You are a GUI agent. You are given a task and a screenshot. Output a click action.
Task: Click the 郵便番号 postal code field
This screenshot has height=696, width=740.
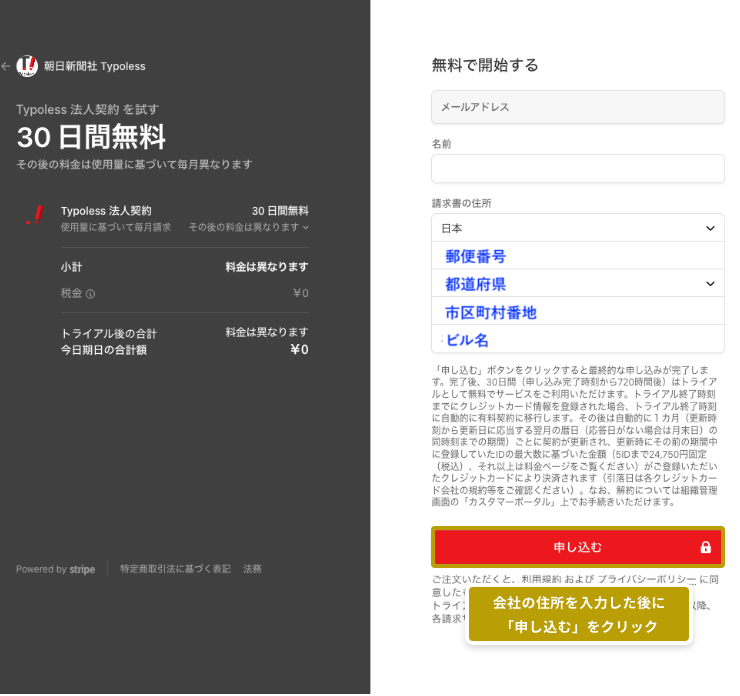pos(578,256)
